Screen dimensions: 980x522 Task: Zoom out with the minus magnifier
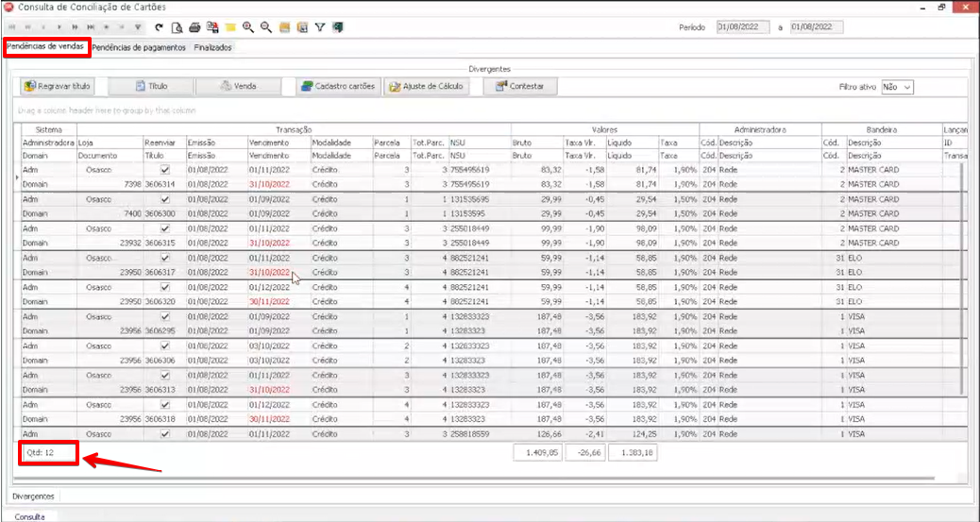266,27
